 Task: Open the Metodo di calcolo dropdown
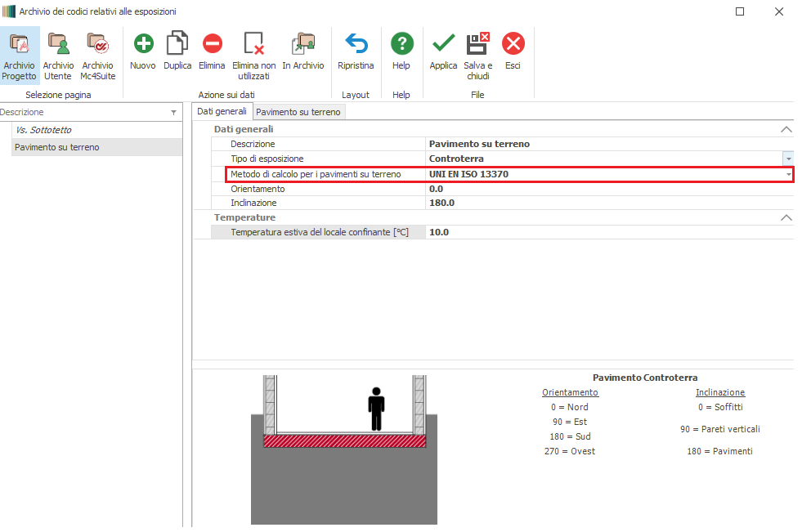click(788, 174)
